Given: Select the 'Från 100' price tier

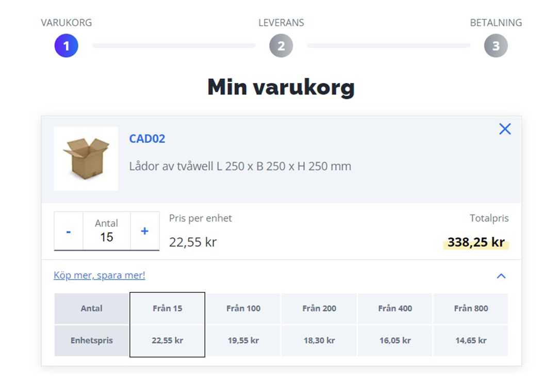Looking at the screenshot, I should pyautogui.click(x=243, y=308).
